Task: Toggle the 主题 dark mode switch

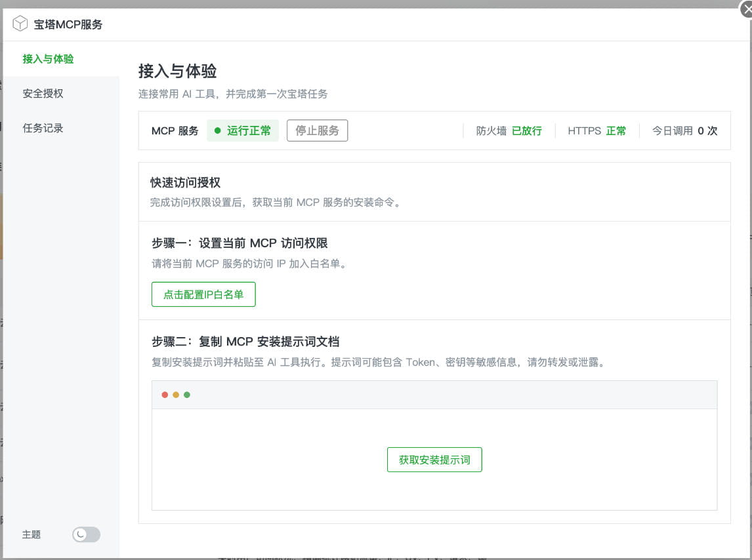Action: (87, 534)
